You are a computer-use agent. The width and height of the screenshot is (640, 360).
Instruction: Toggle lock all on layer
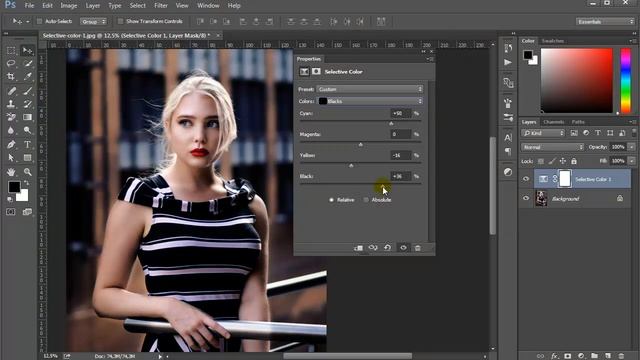point(574,161)
